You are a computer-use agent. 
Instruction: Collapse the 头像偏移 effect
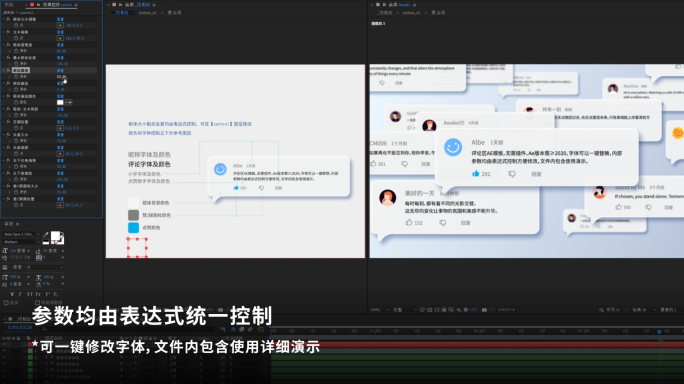(4, 147)
